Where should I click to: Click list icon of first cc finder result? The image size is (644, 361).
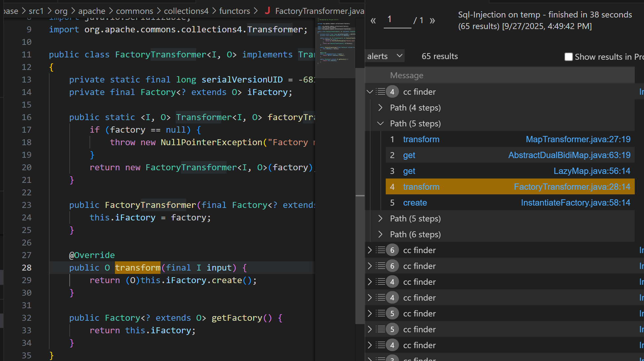[x=381, y=92]
